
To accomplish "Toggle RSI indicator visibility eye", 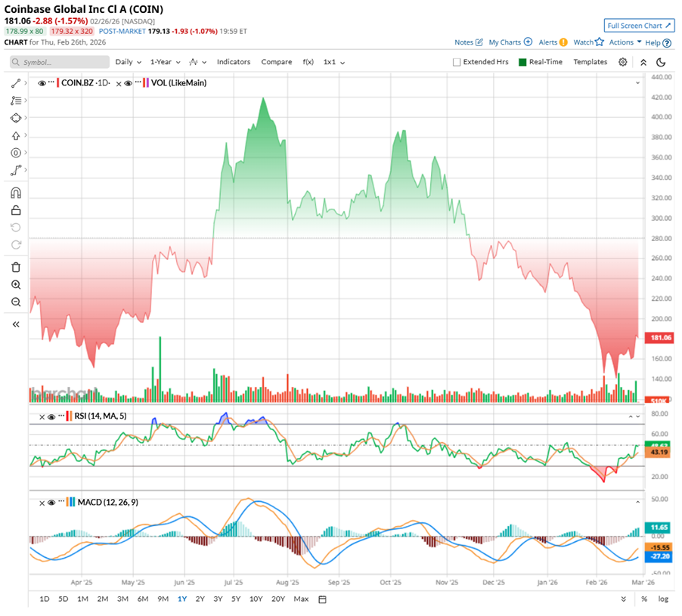I will pyautogui.click(x=51, y=417).
